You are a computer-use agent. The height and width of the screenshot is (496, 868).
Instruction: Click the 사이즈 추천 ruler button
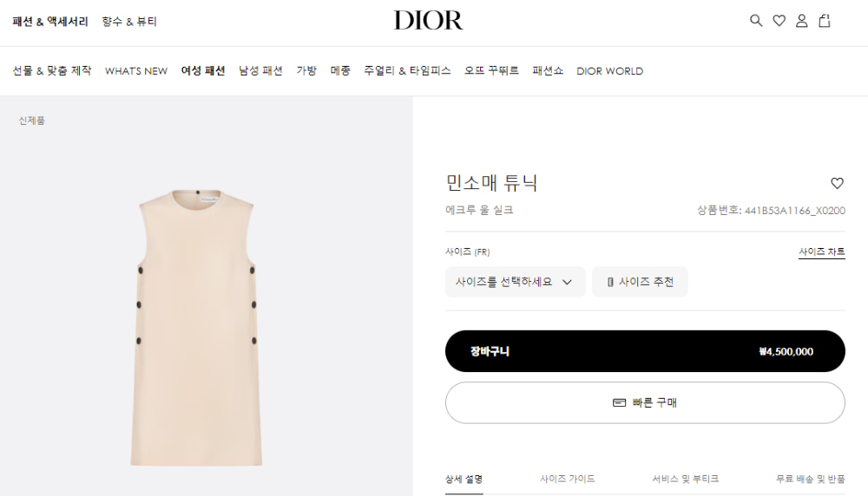coord(640,282)
